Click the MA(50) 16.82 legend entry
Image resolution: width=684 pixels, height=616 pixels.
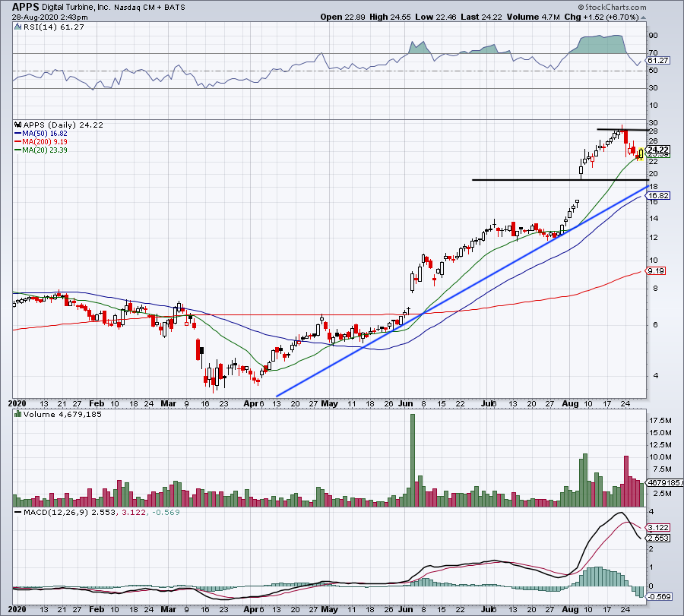tap(41, 134)
